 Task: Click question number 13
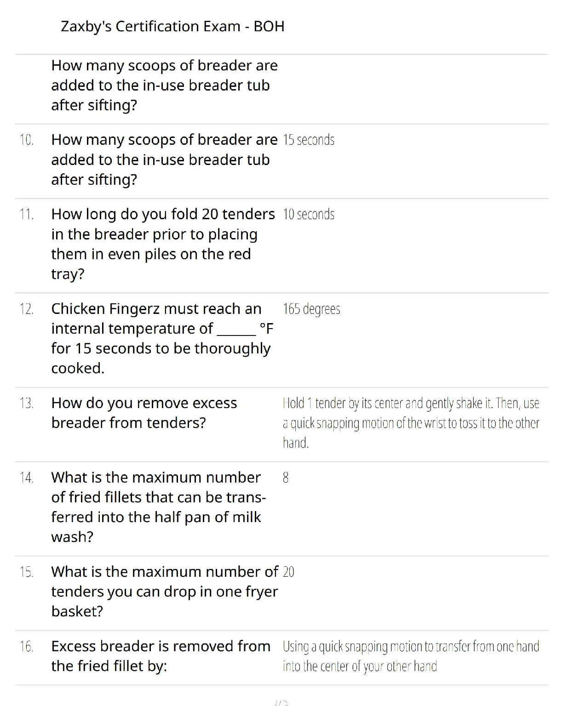[x=27, y=403]
